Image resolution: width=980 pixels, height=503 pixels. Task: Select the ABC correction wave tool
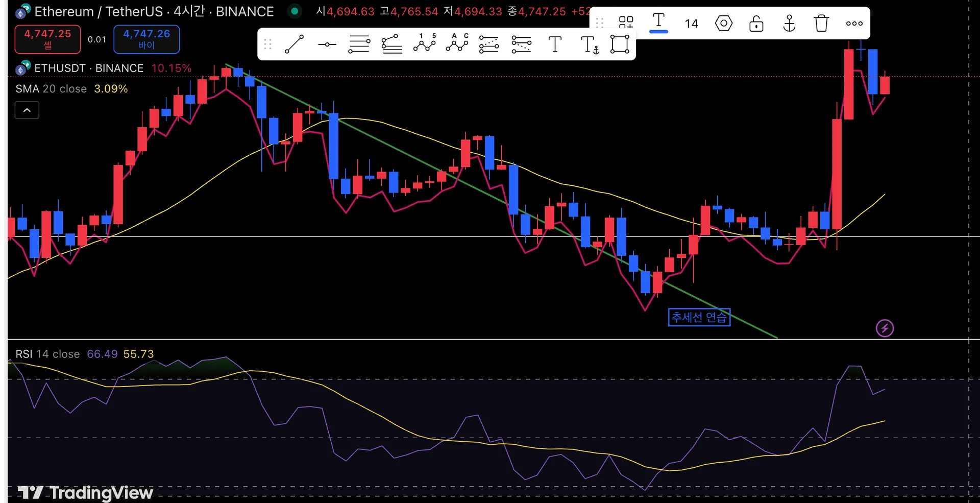coord(457,43)
